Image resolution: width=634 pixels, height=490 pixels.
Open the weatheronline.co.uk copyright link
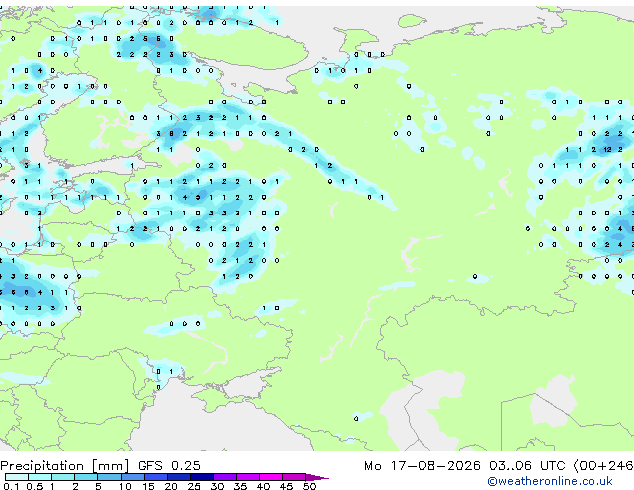(x=549, y=481)
